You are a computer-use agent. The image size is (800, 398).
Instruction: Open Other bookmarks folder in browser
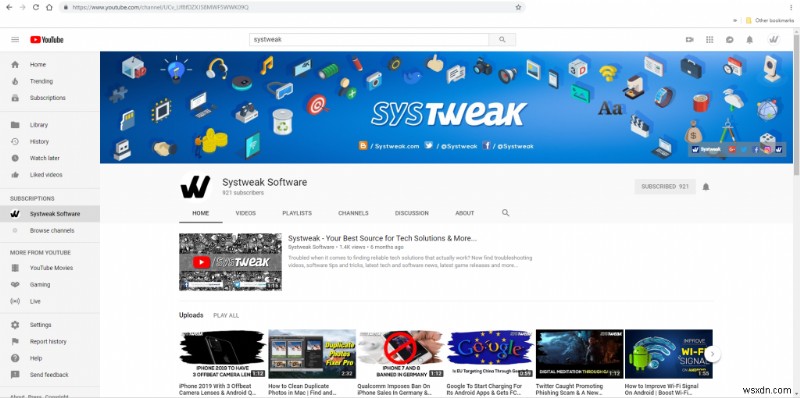(770, 20)
